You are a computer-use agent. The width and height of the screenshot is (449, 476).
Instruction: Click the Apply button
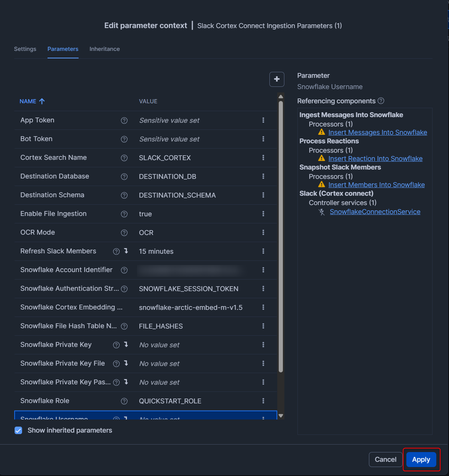coord(421,460)
